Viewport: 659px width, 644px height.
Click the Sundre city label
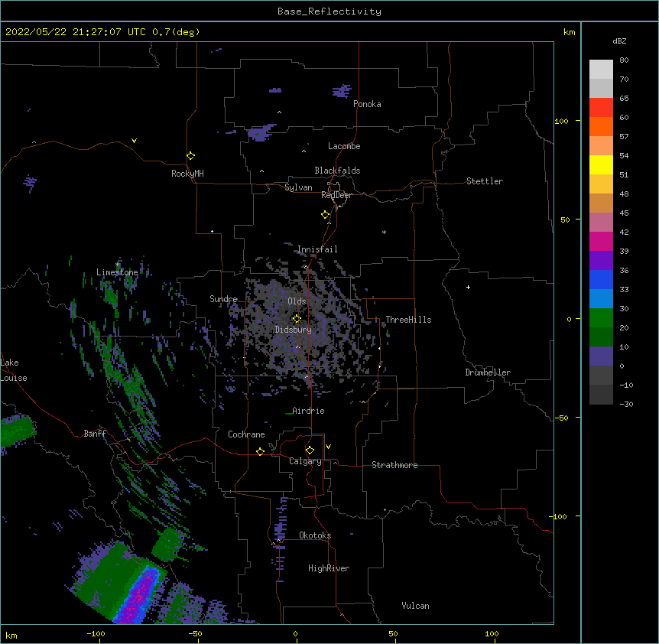(x=223, y=299)
